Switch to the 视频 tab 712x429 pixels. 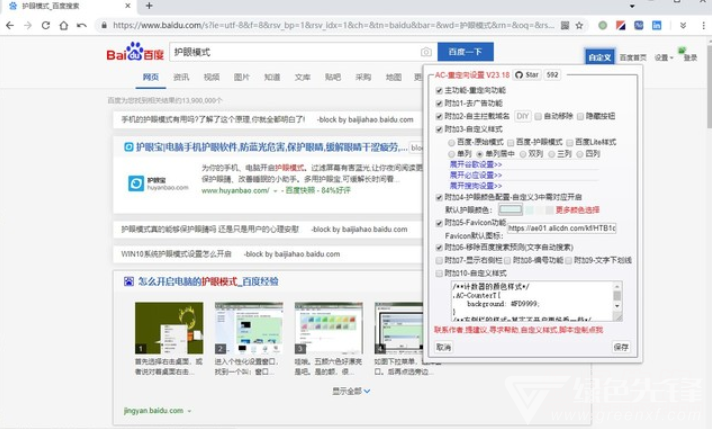tap(212, 77)
